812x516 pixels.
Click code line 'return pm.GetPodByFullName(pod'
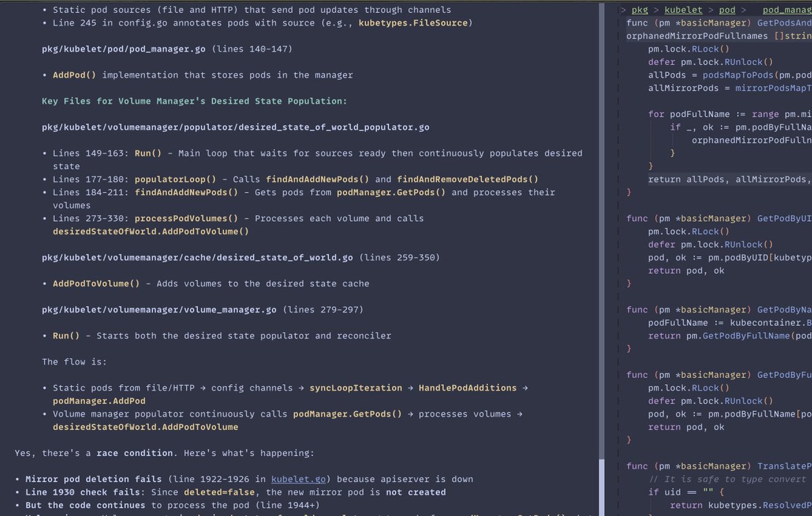pyautogui.click(x=730, y=335)
